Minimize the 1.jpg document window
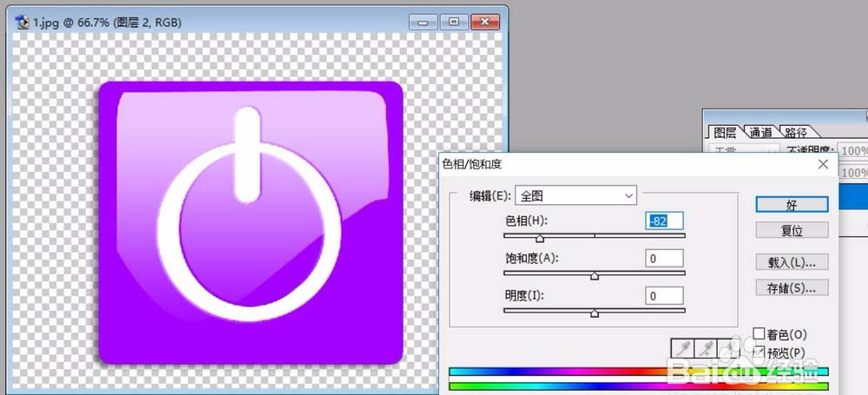 [424, 23]
